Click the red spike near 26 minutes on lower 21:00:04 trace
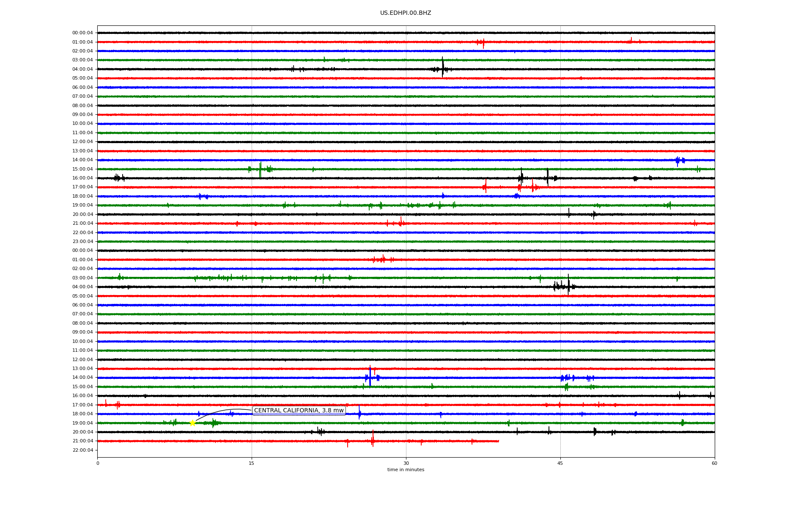Image resolution: width=812 pixels, height=508 pixels. tap(373, 439)
